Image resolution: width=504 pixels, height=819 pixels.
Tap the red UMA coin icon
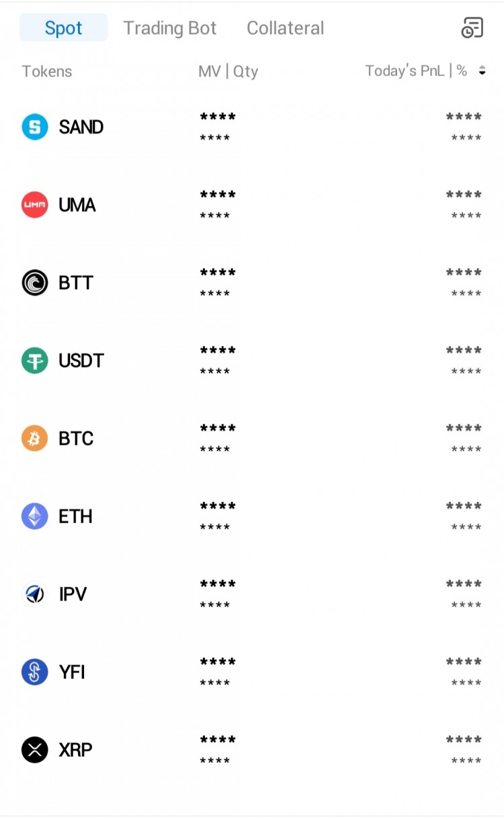coord(35,205)
